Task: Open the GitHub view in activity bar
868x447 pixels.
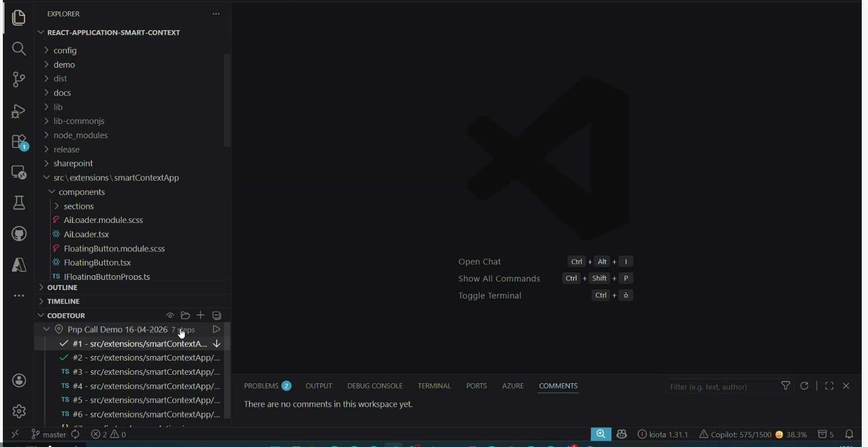Action: (x=19, y=234)
